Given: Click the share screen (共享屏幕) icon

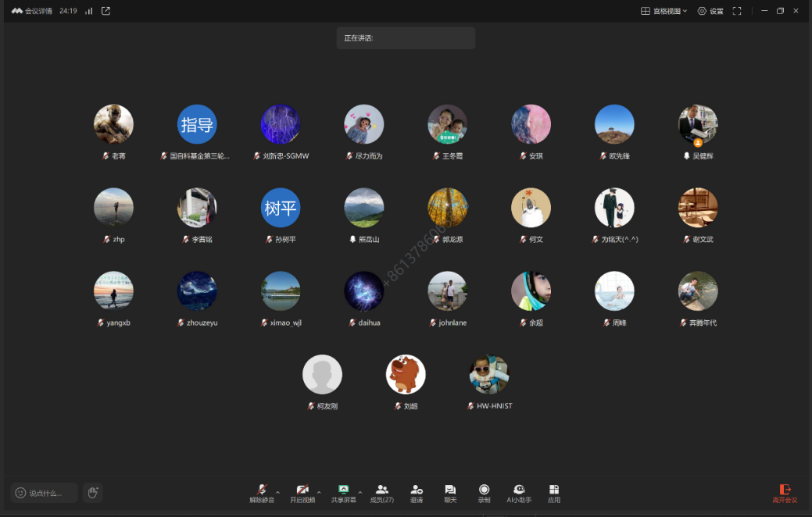Looking at the screenshot, I should click(343, 490).
